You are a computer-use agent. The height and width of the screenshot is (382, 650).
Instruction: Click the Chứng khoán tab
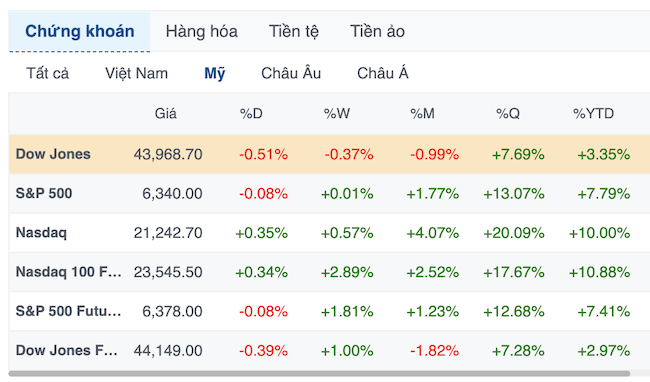pos(80,31)
